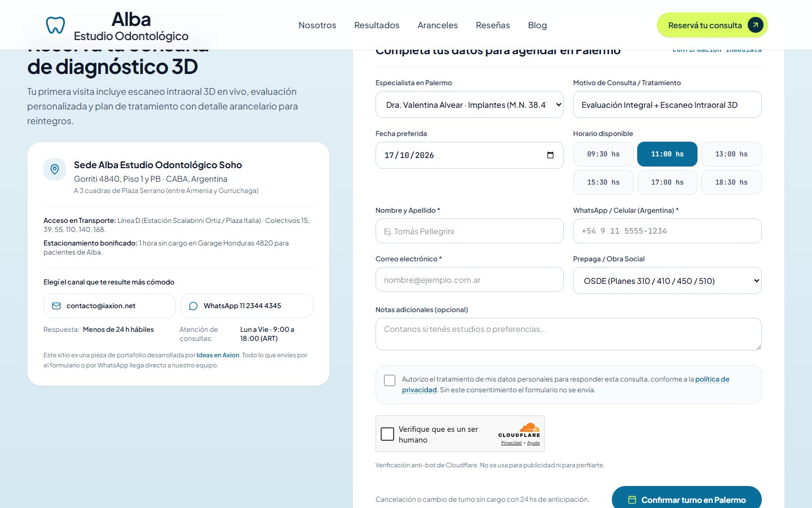Click the arrow icon in Reservá tu consulta
The image size is (812, 508).
pos(756,25)
